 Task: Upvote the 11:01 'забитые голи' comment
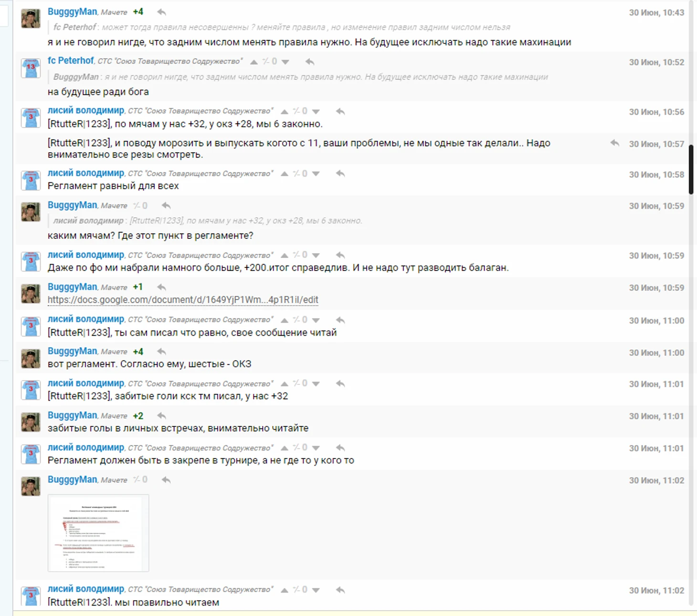tap(285, 384)
